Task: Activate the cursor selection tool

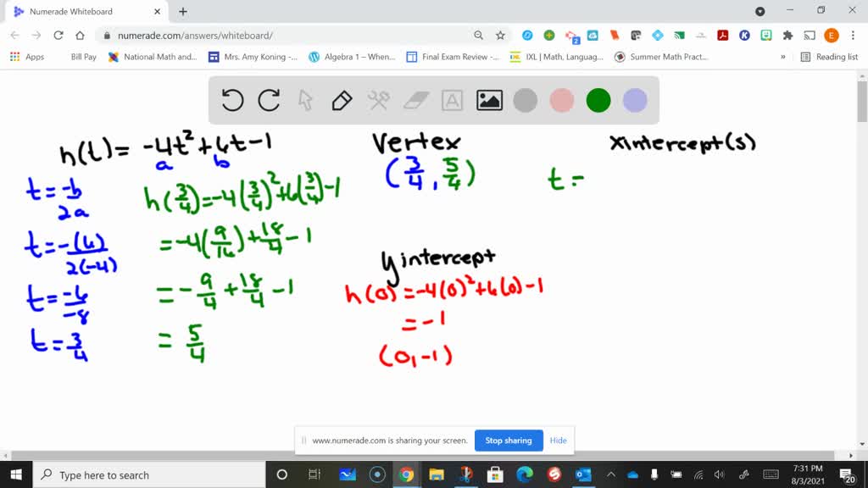Action: click(x=305, y=100)
